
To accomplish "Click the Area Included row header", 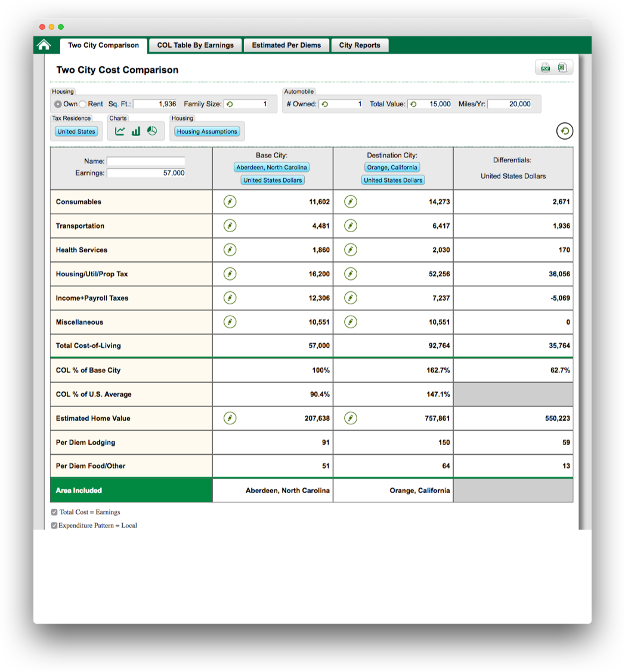I will click(x=131, y=491).
